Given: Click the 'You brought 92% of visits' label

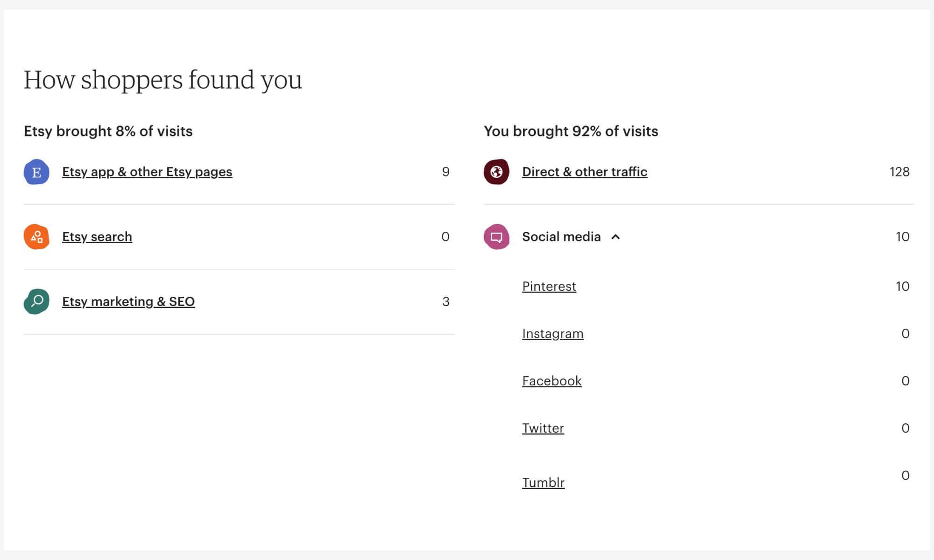Looking at the screenshot, I should pos(571,131).
